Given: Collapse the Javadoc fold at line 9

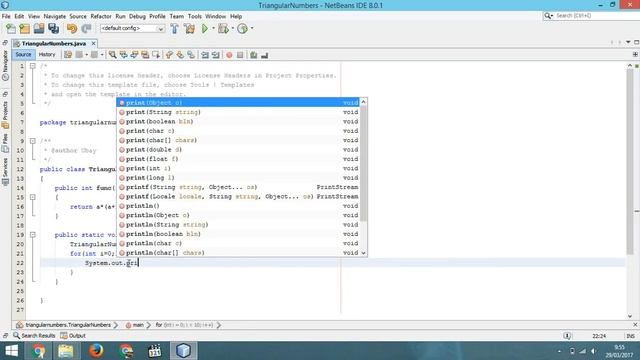Looking at the screenshot, I should click(33, 141).
